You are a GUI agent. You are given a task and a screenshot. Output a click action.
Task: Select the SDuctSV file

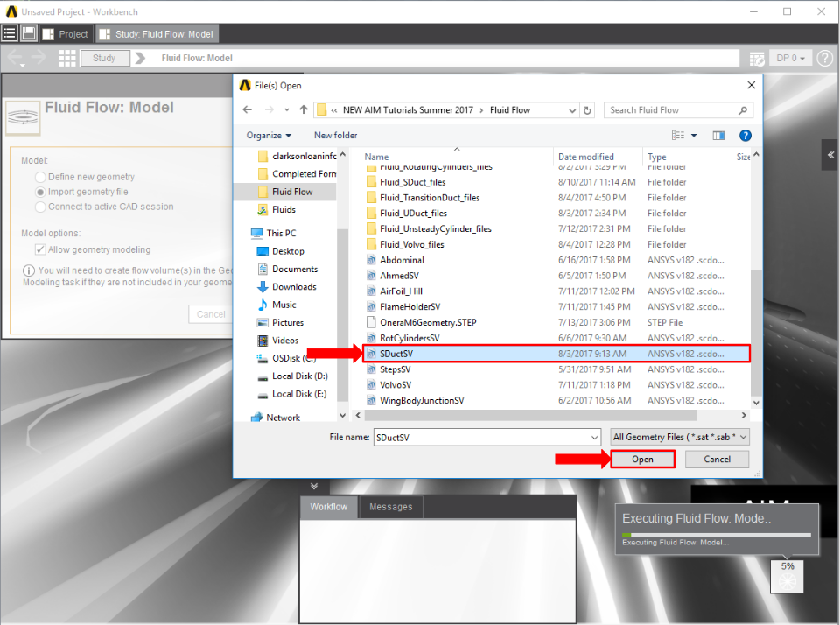point(556,354)
